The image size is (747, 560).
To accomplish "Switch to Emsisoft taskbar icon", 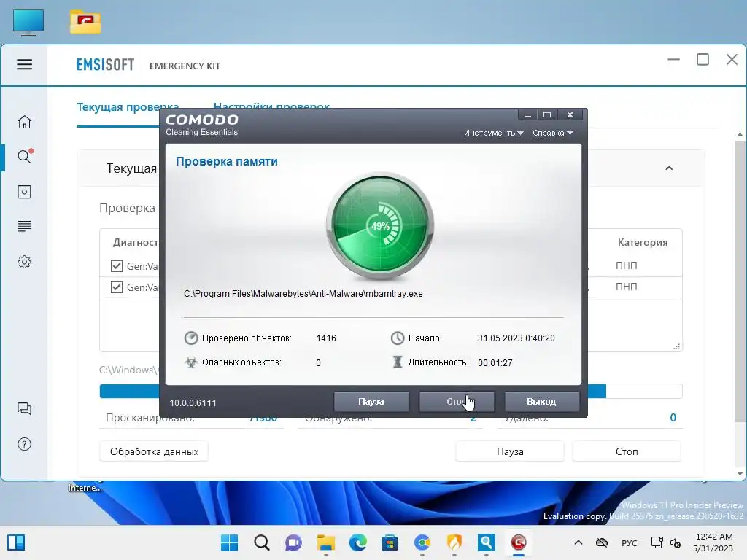I will (x=487, y=542).
